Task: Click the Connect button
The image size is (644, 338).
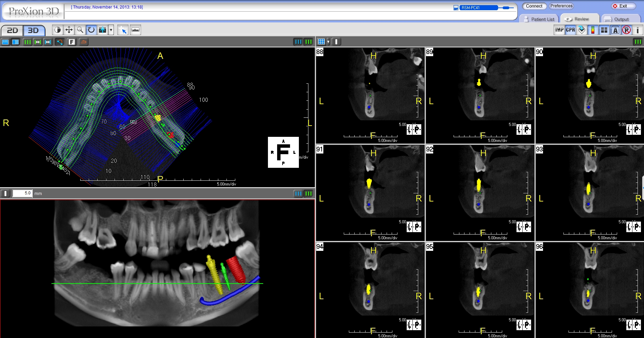Action: [534, 6]
